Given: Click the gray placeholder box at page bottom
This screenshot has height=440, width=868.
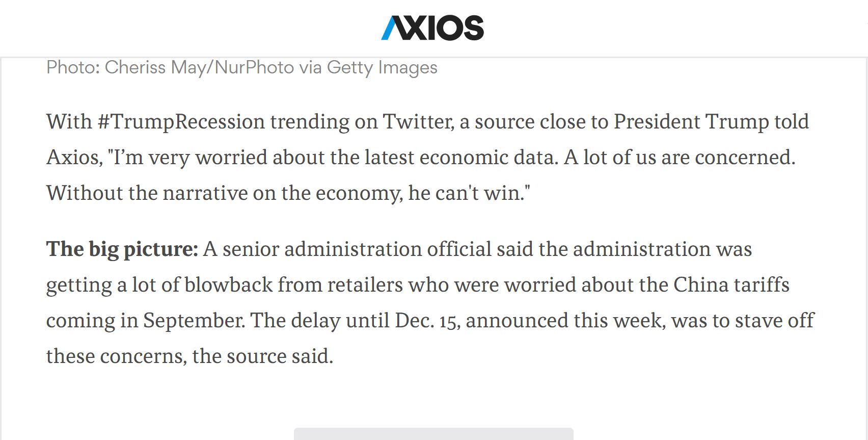Looking at the screenshot, I should pyautogui.click(x=433, y=434).
